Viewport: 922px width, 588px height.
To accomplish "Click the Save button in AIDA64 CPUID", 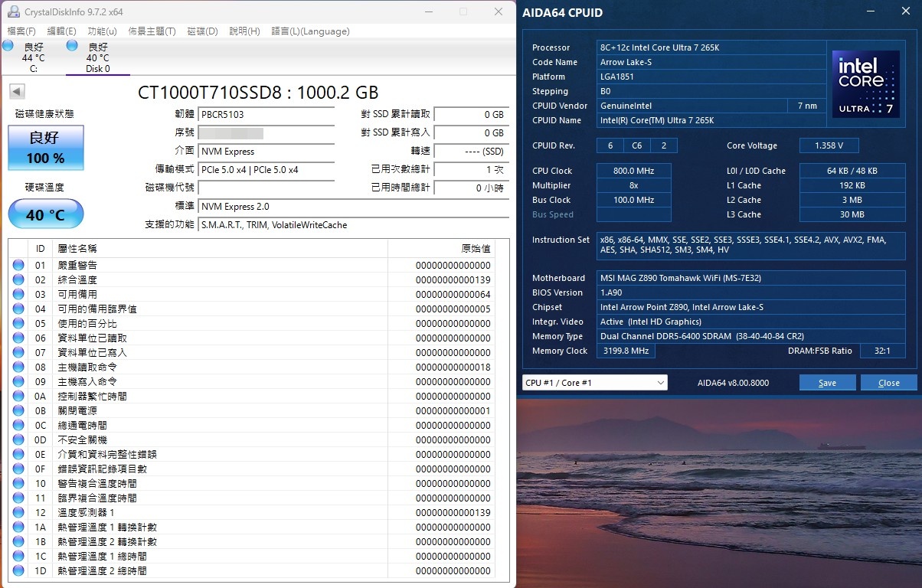I will click(x=827, y=382).
